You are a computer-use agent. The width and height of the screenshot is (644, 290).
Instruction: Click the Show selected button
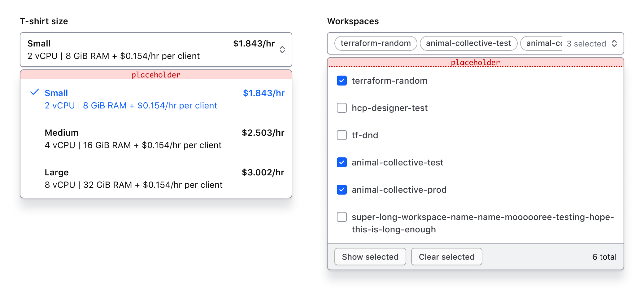click(x=370, y=257)
